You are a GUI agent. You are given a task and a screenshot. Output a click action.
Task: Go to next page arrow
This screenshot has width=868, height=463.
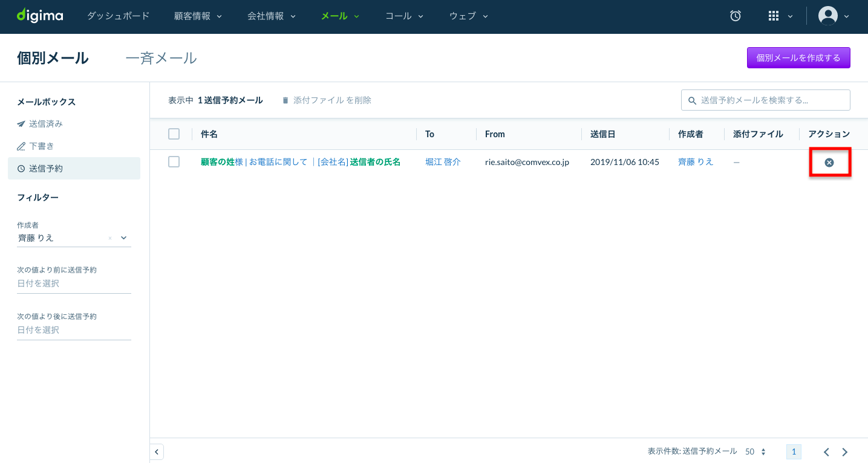click(845, 452)
